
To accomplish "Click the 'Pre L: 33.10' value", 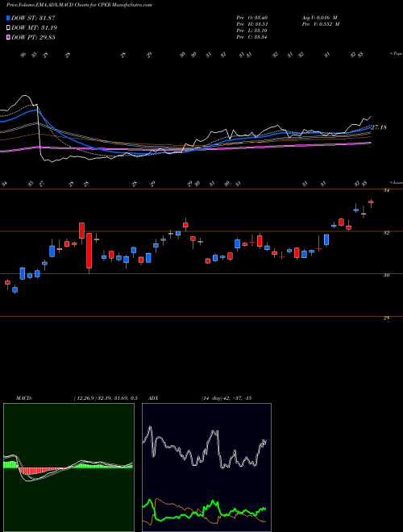I will 252,31.
